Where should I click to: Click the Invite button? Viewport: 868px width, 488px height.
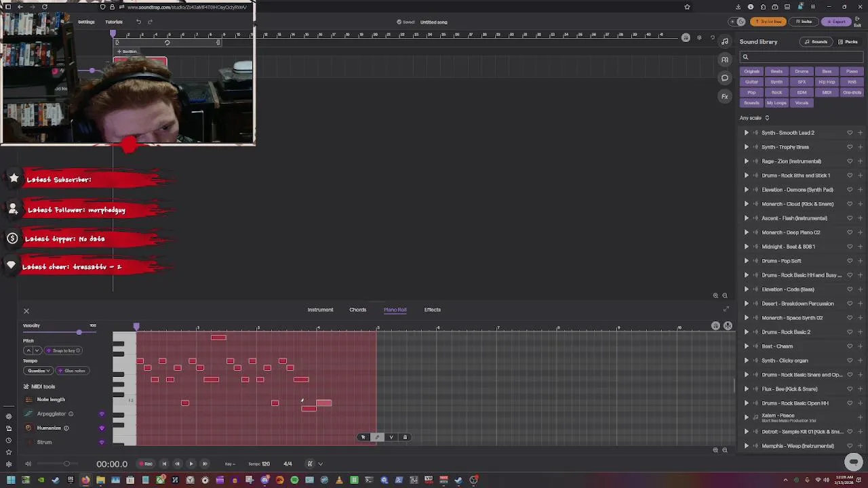pyautogui.click(x=804, y=22)
